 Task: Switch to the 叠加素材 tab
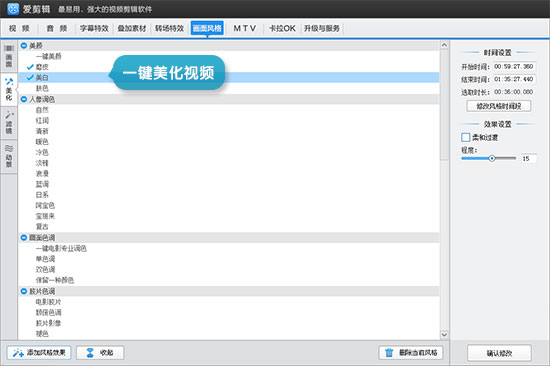132,28
